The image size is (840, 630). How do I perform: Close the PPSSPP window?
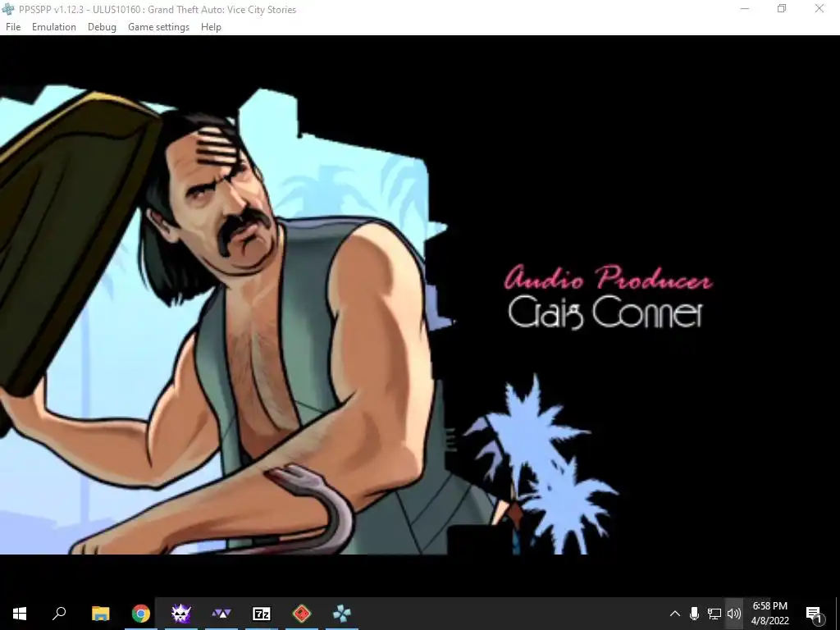819,8
